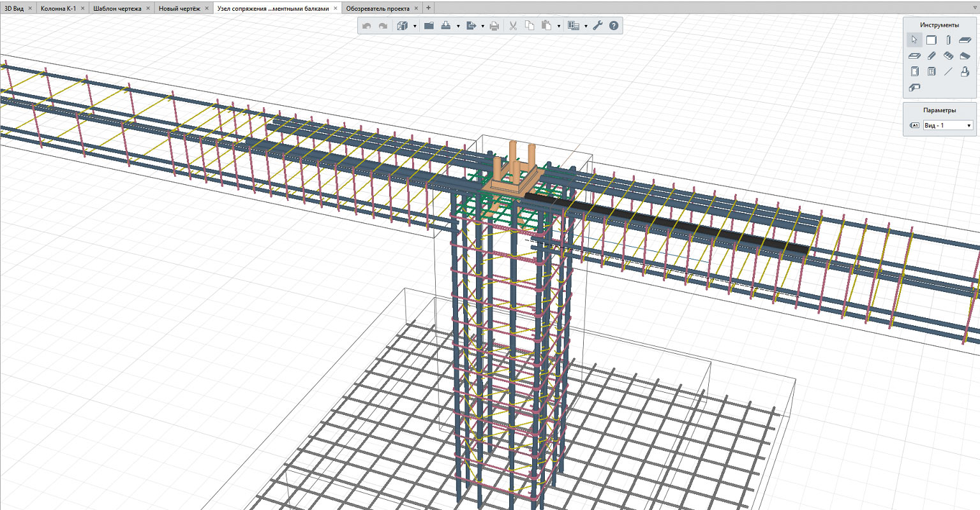980x510 pixels.
Task: Close the 3D Вид tab
Action: tap(30, 8)
